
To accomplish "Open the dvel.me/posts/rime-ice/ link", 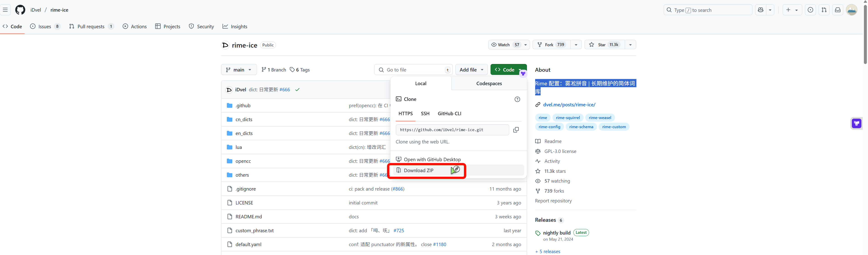I will pos(569,105).
